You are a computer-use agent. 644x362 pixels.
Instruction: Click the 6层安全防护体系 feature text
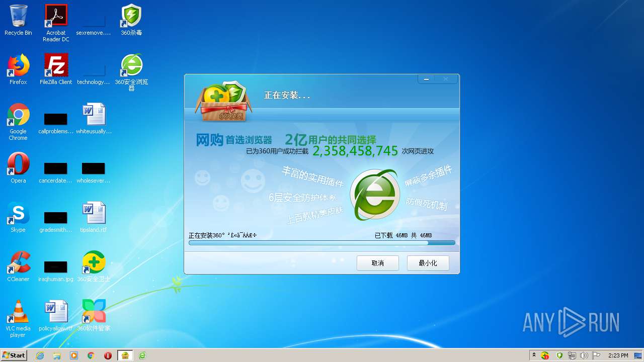302,197
